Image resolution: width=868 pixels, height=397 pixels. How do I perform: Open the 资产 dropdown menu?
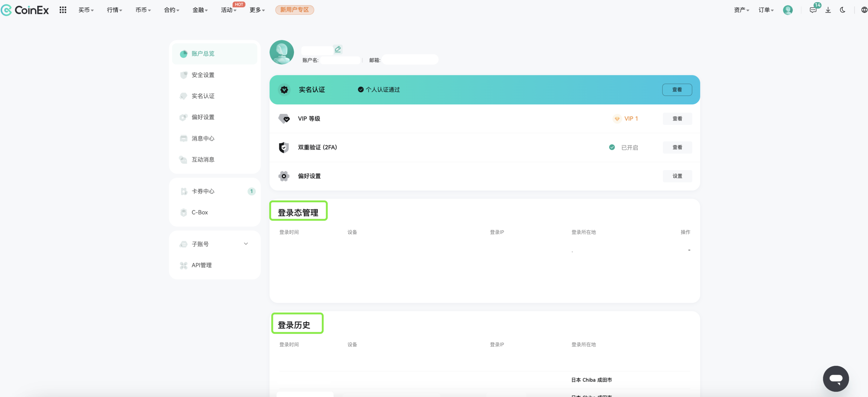coord(741,10)
